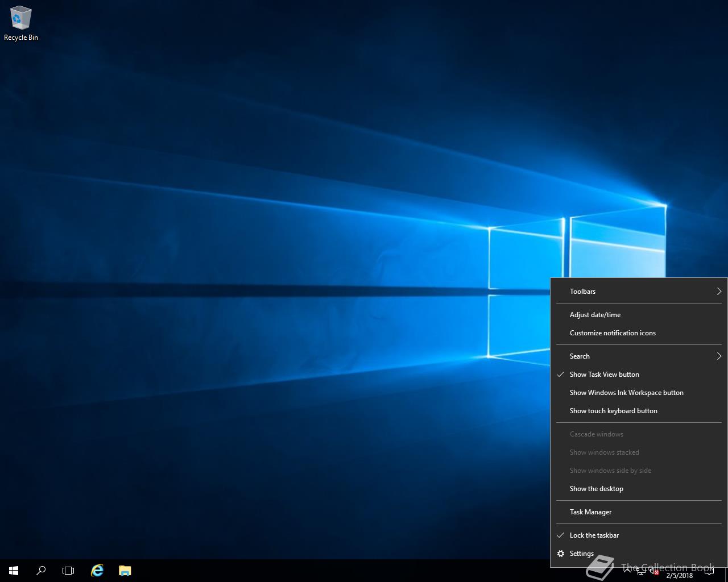Open taskbar Settings with gear icon
Viewport: 728px width, 582px height.
639,554
